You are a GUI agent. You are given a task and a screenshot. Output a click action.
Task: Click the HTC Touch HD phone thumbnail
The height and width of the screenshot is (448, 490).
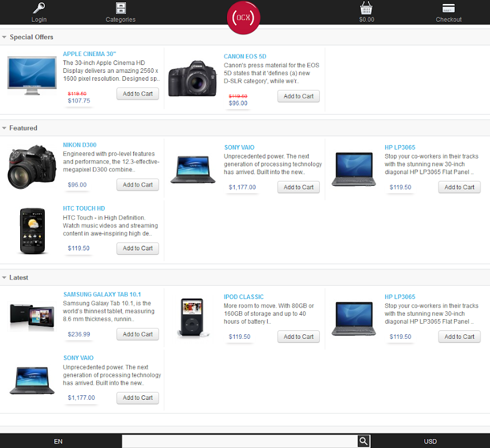click(32, 231)
